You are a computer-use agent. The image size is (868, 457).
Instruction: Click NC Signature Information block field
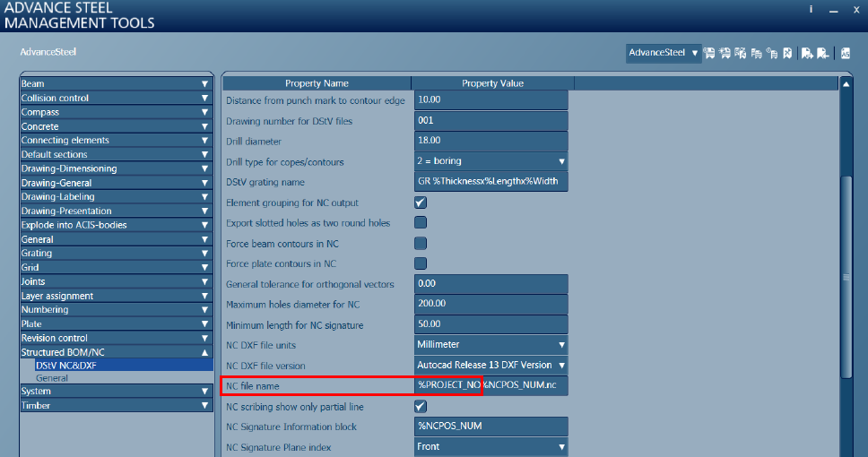[491, 426]
